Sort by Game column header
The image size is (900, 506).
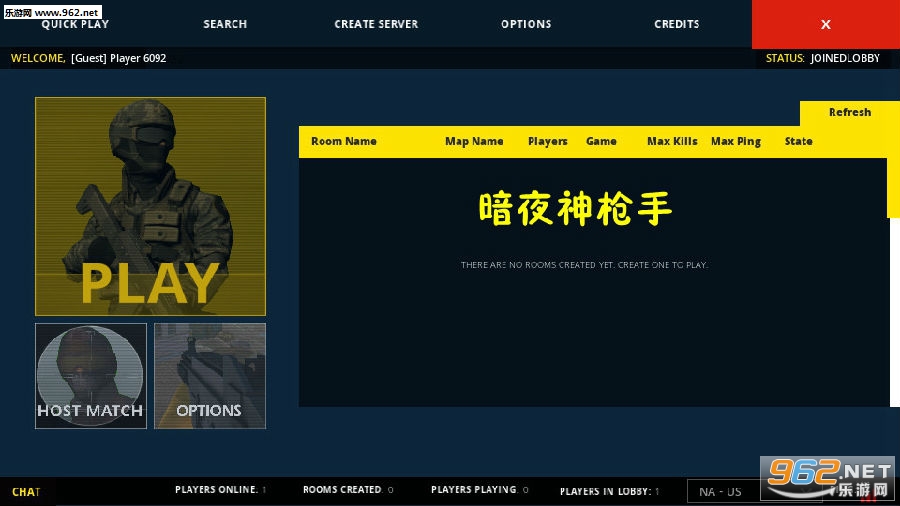click(601, 141)
